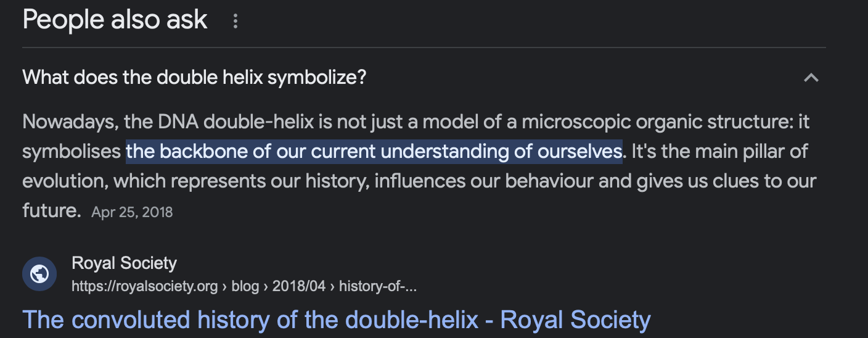Viewport: 868px width, 338px height.
Task: Collapse the answer using the chevron arrow
Action: pos(811,78)
